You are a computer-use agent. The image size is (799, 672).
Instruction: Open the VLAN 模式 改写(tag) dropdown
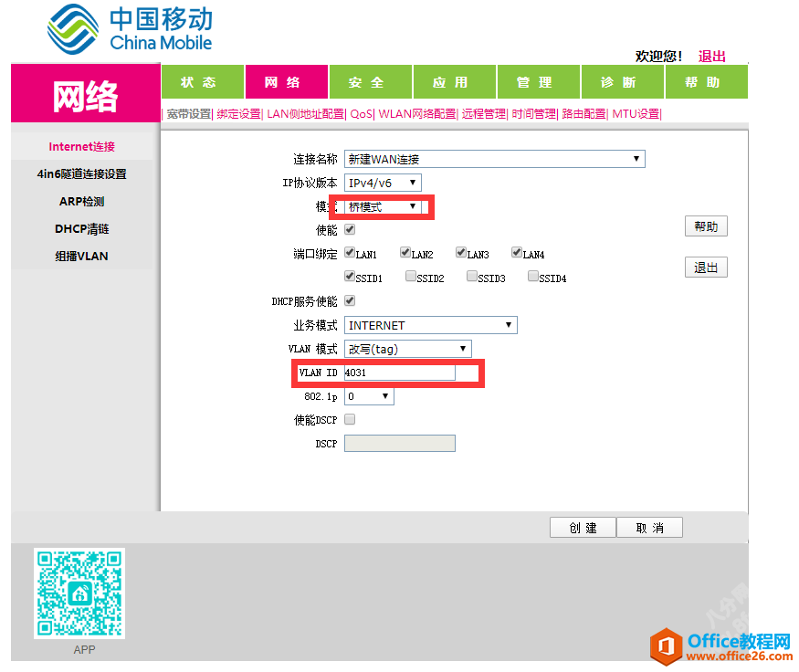(x=408, y=349)
